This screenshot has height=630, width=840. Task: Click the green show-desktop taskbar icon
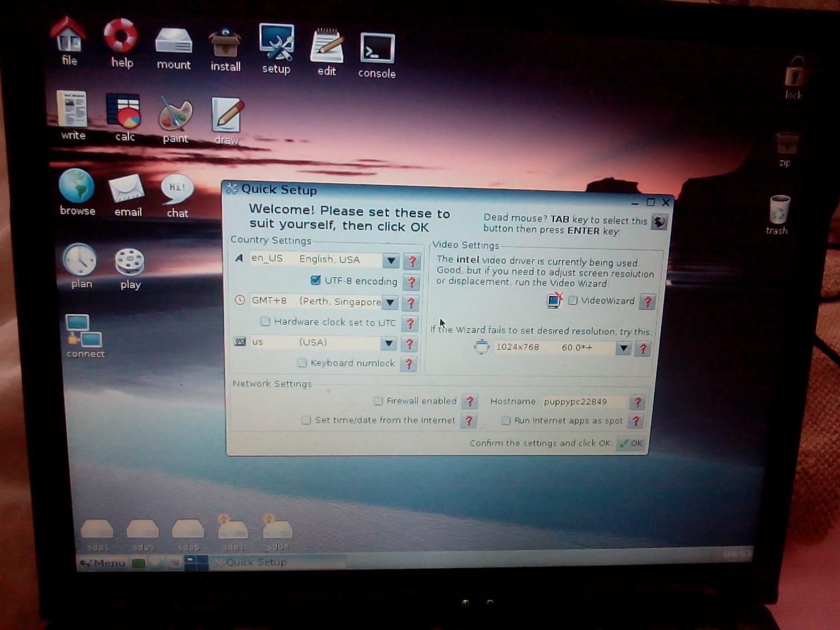[139, 563]
